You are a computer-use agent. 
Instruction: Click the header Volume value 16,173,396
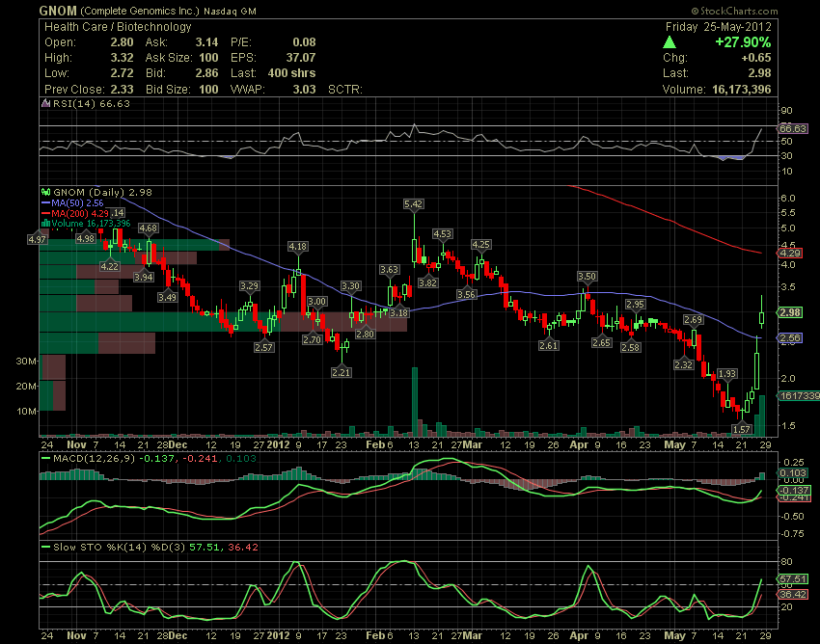pos(741,90)
